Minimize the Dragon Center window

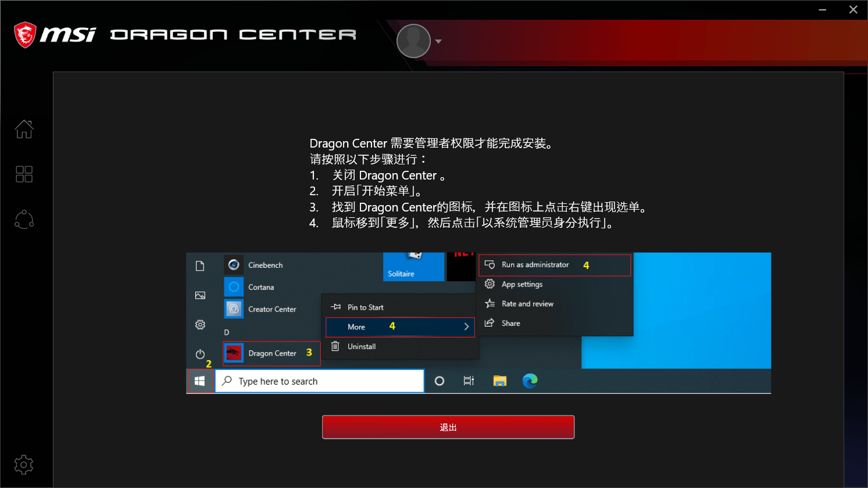click(x=823, y=10)
